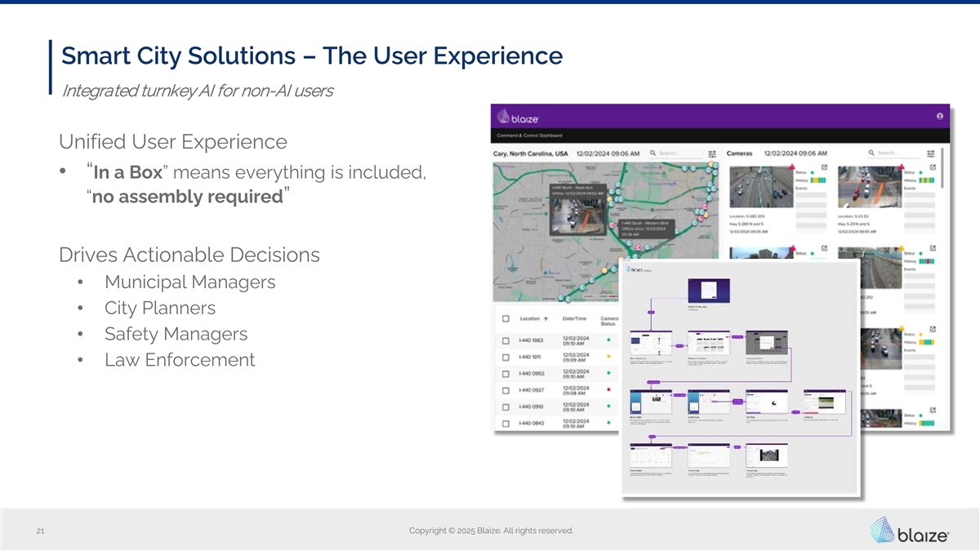Click the Cameras panel heading
This screenshot has height=551, width=980.
tap(739, 153)
